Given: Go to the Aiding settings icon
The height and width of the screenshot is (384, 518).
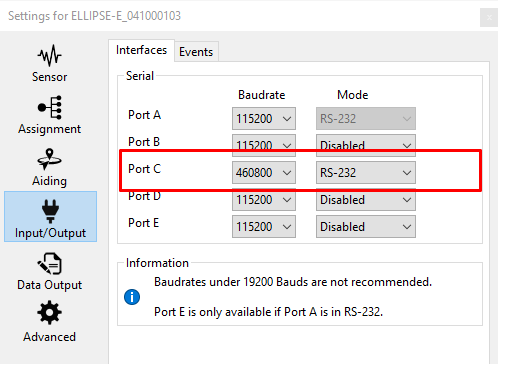Looking at the screenshot, I should tap(50, 159).
